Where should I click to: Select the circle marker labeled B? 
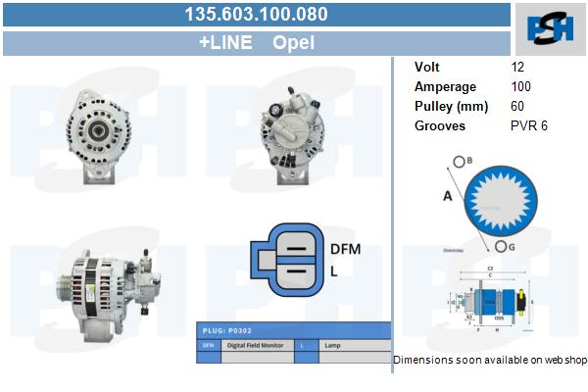pyautogui.click(x=459, y=161)
